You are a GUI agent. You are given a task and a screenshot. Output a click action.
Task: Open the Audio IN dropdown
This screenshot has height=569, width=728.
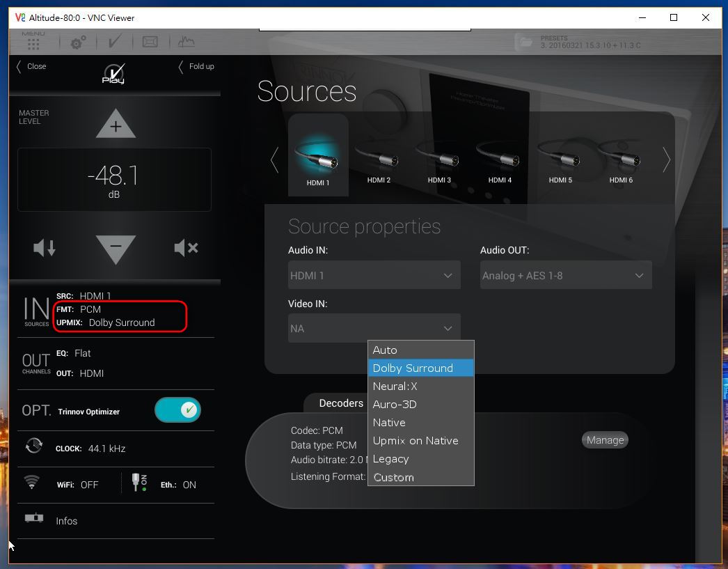coord(374,275)
